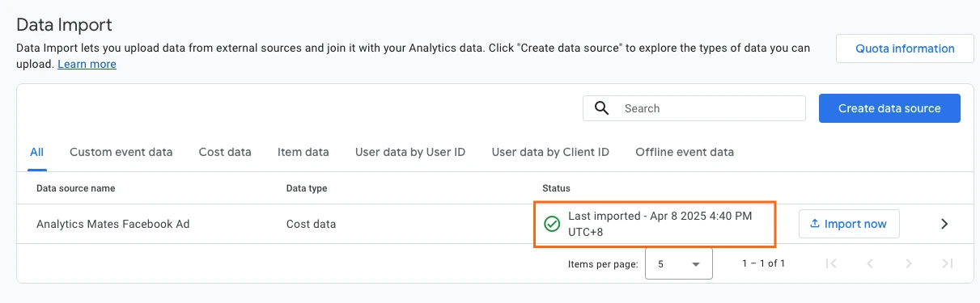Go to last page of results
The width and height of the screenshot is (980, 303).
(x=948, y=263)
